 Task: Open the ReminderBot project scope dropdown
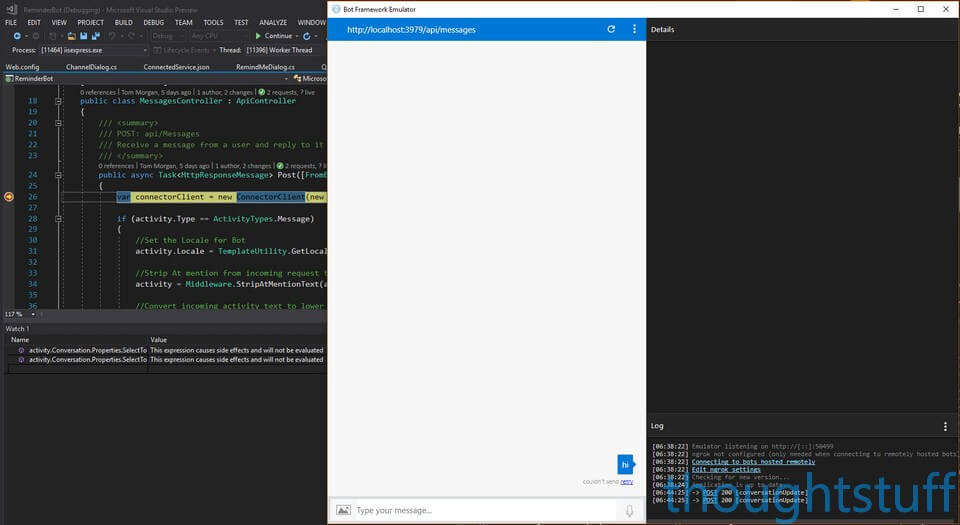click(x=147, y=78)
